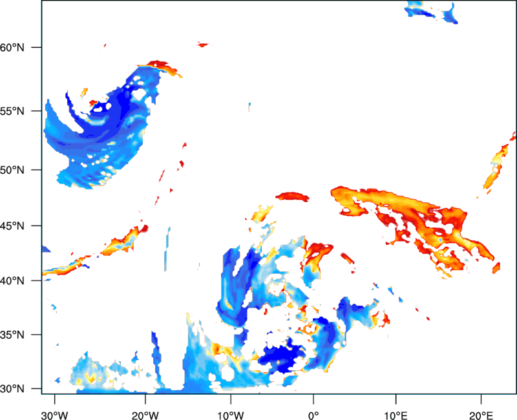
Task: Click the 40°N latitude label
Action: tap(12, 281)
